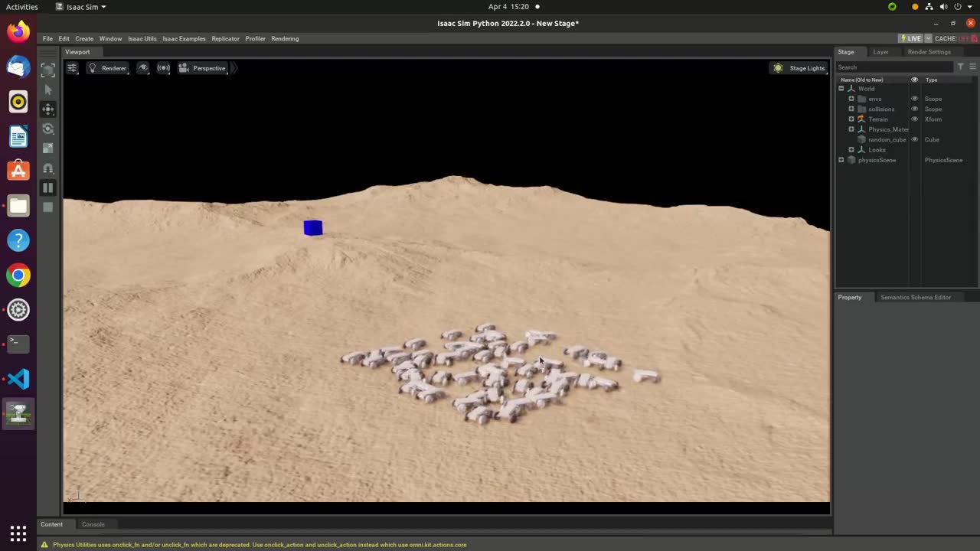Viewport: 980px width, 551px height.
Task: Open the Stage panel options hamburger menu
Action: 972,67
